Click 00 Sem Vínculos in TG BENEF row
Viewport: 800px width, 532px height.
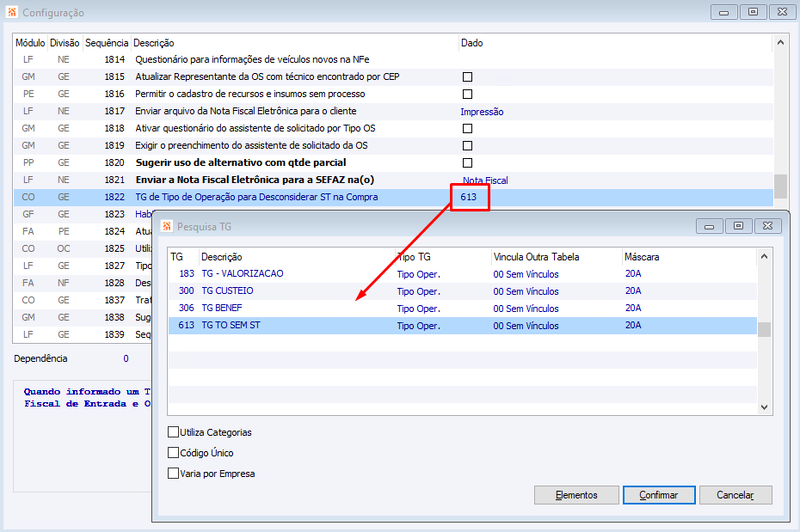tap(526, 309)
